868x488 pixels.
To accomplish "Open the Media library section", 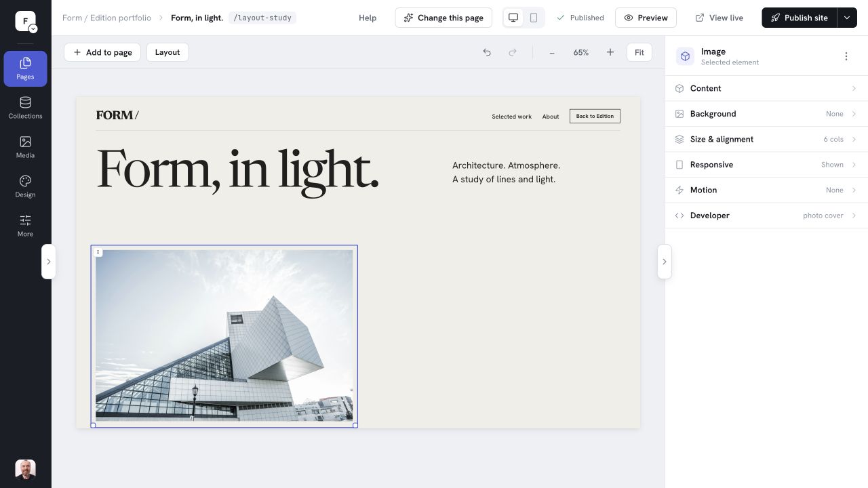I will 25,147.
